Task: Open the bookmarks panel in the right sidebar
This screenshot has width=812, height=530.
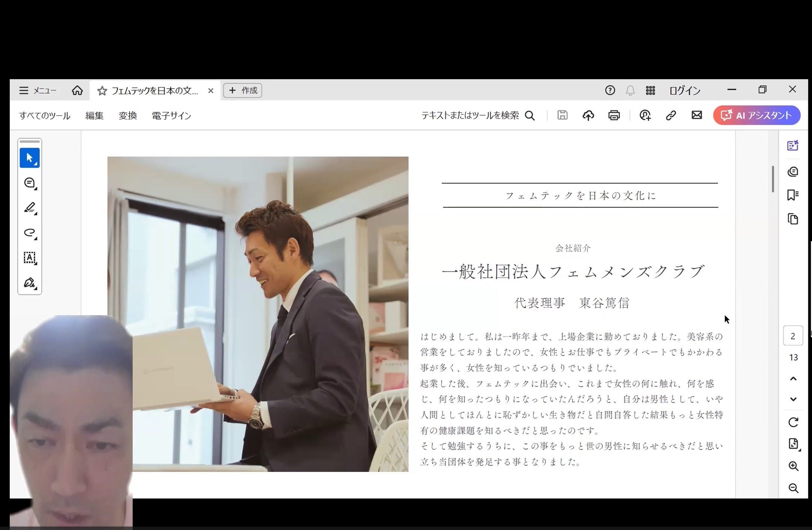Action: pos(793,195)
